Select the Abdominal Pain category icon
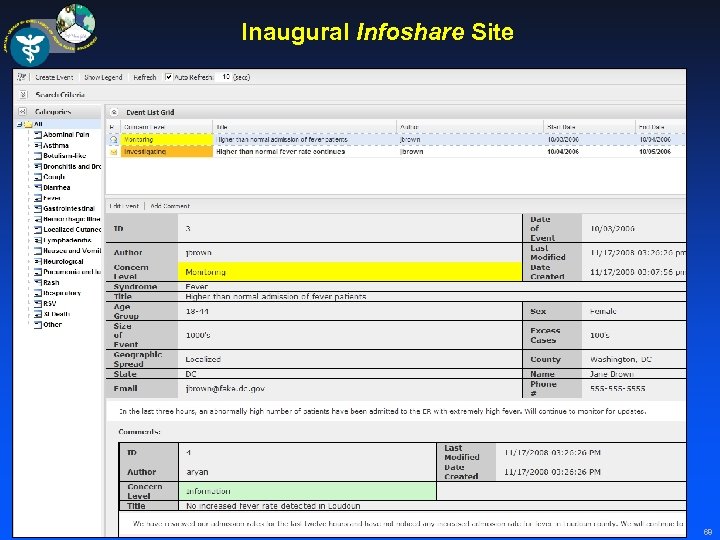 38,135
